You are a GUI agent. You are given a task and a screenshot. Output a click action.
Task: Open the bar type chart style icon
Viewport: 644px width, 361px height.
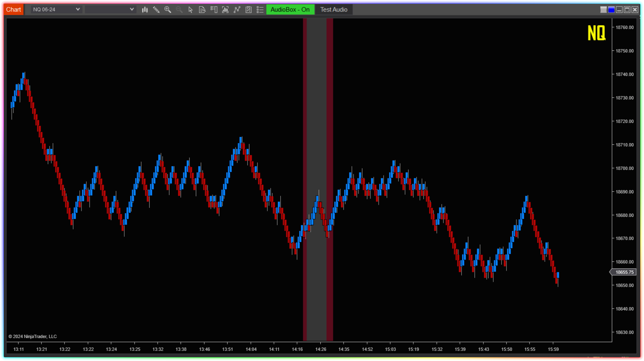click(145, 10)
